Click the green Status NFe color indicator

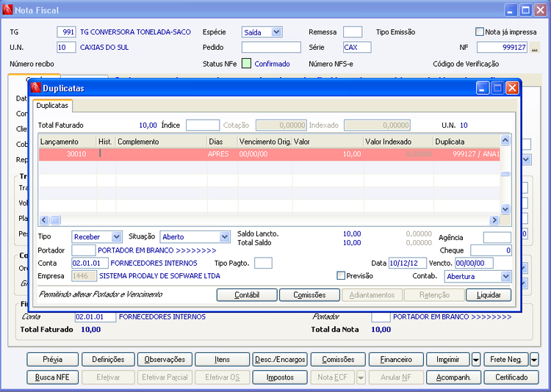[246, 64]
